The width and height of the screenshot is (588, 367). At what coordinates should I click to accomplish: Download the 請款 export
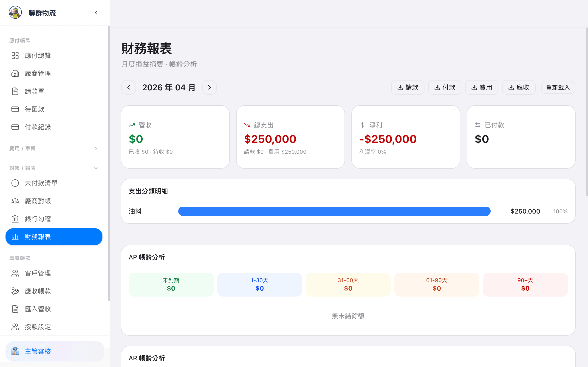[x=407, y=87]
